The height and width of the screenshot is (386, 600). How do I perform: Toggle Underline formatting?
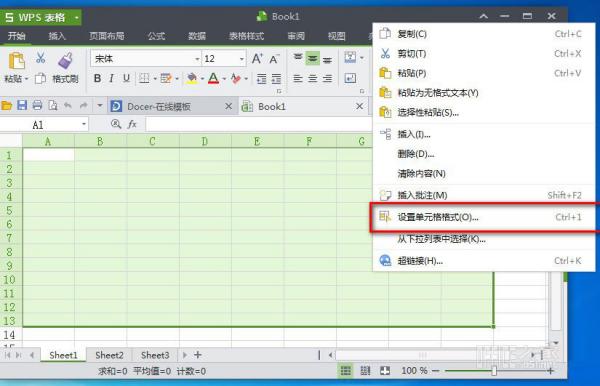pos(126,79)
